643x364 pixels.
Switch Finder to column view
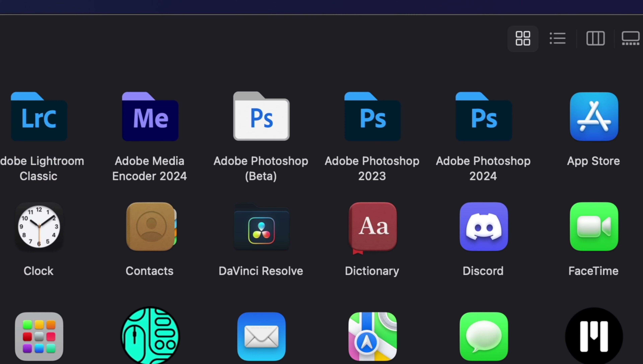(x=595, y=38)
